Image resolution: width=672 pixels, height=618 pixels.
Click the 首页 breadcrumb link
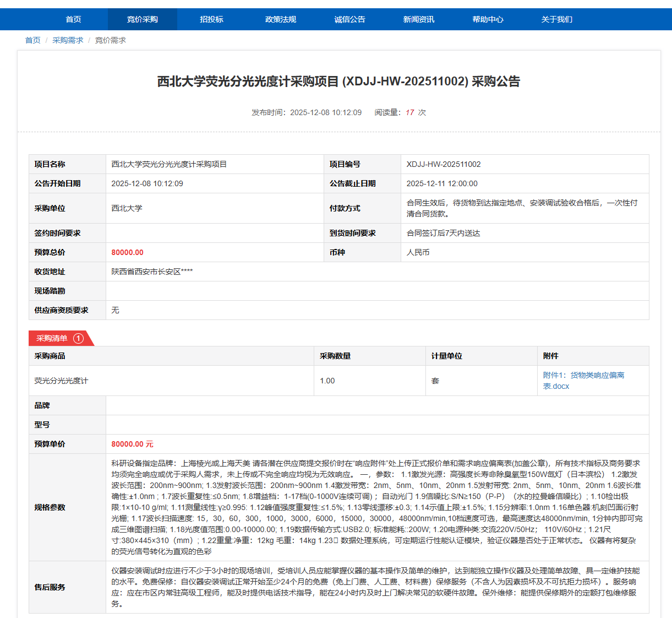click(32, 40)
